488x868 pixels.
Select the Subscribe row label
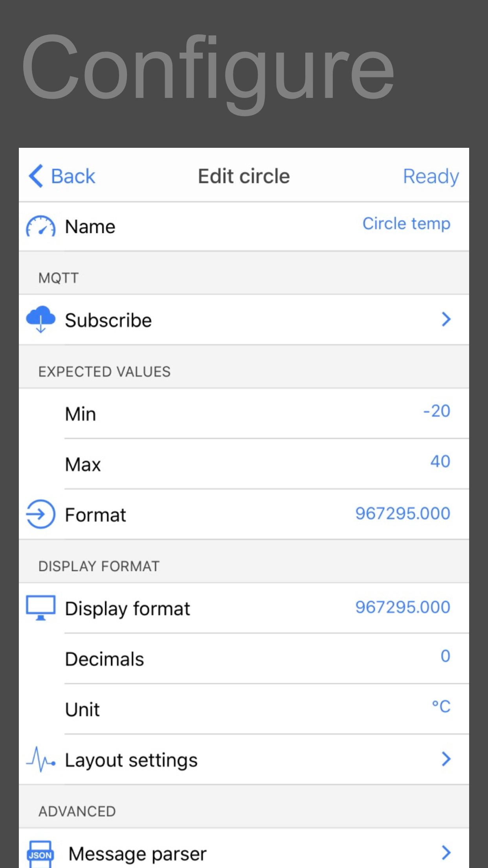[108, 320]
